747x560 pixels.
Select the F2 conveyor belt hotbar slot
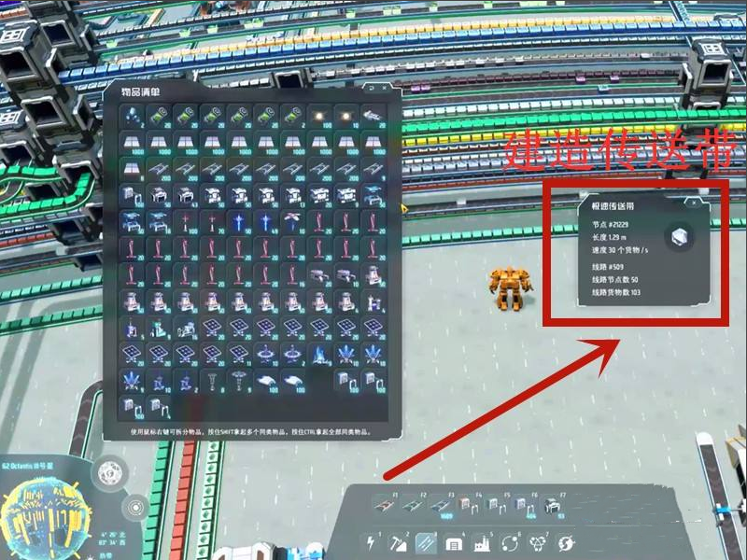pos(413,505)
